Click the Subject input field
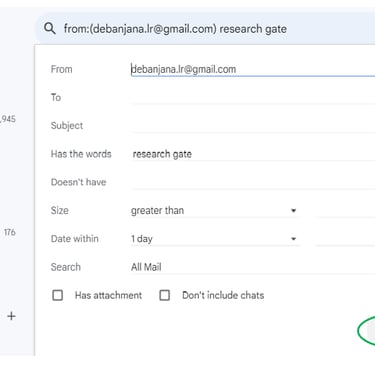The width and height of the screenshot is (375, 366). pyautogui.click(x=253, y=126)
